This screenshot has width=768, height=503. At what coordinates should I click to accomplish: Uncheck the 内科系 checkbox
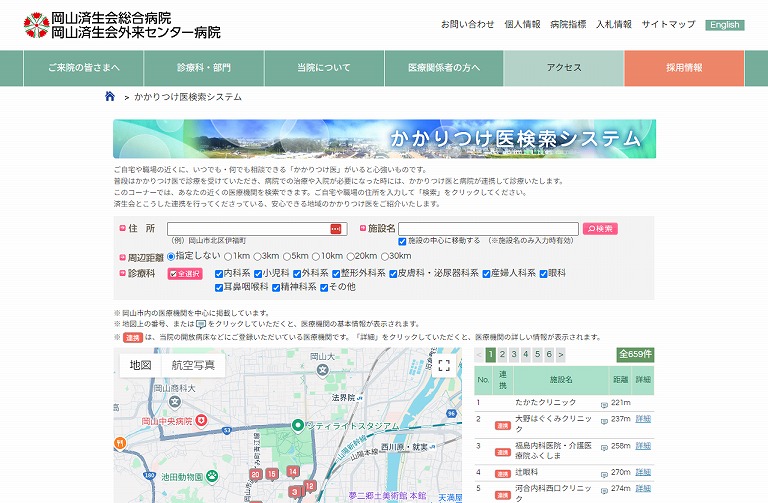(x=219, y=273)
